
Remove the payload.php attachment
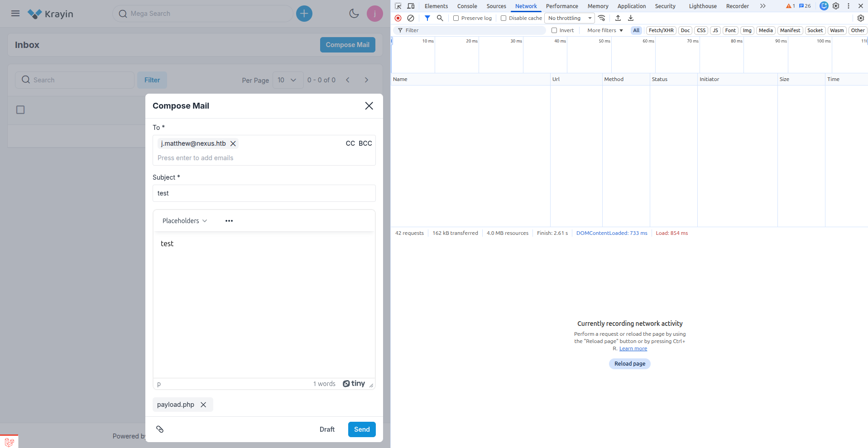tap(203, 405)
